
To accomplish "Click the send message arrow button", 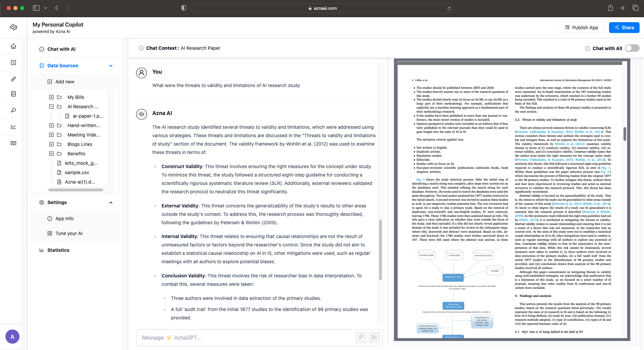I will 374,337.
